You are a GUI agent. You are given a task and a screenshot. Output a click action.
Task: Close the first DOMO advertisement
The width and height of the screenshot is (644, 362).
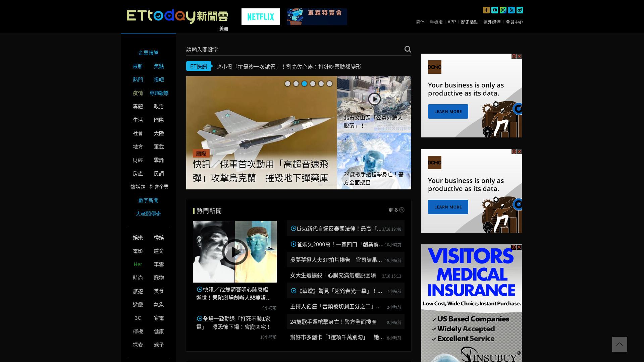pyautogui.click(x=519, y=56)
